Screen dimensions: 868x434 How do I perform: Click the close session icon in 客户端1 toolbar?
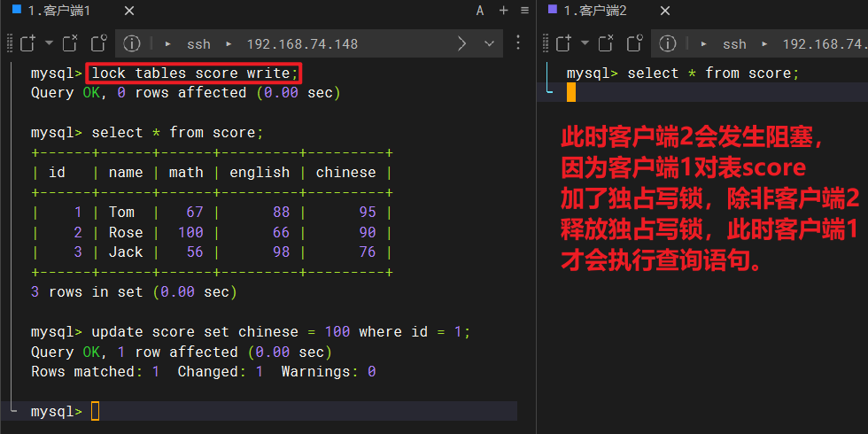(x=70, y=43)
